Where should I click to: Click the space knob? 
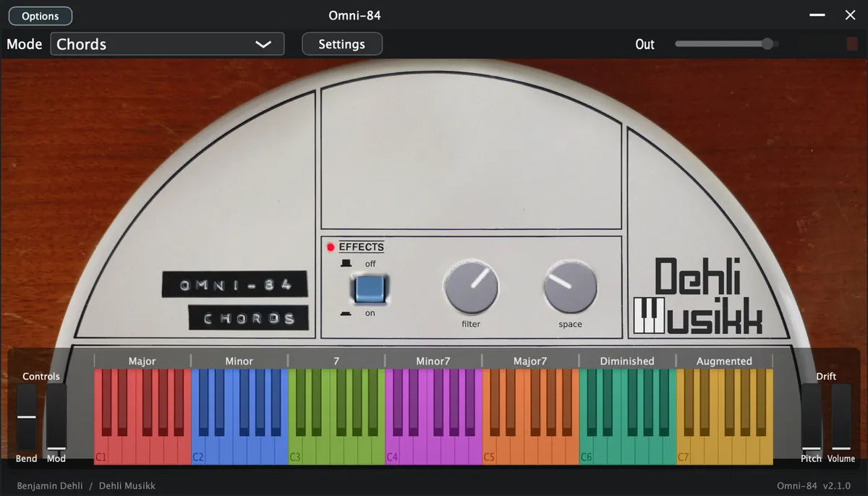[x=570, y=288]
